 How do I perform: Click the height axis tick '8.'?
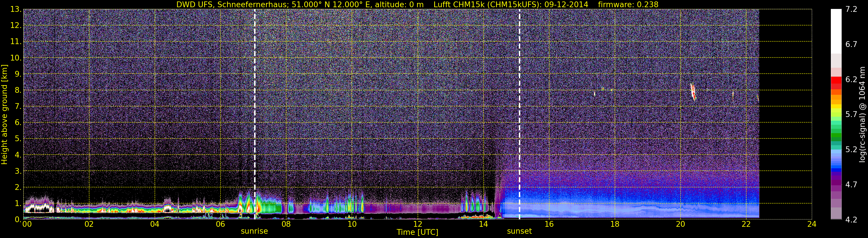(18, 90)
